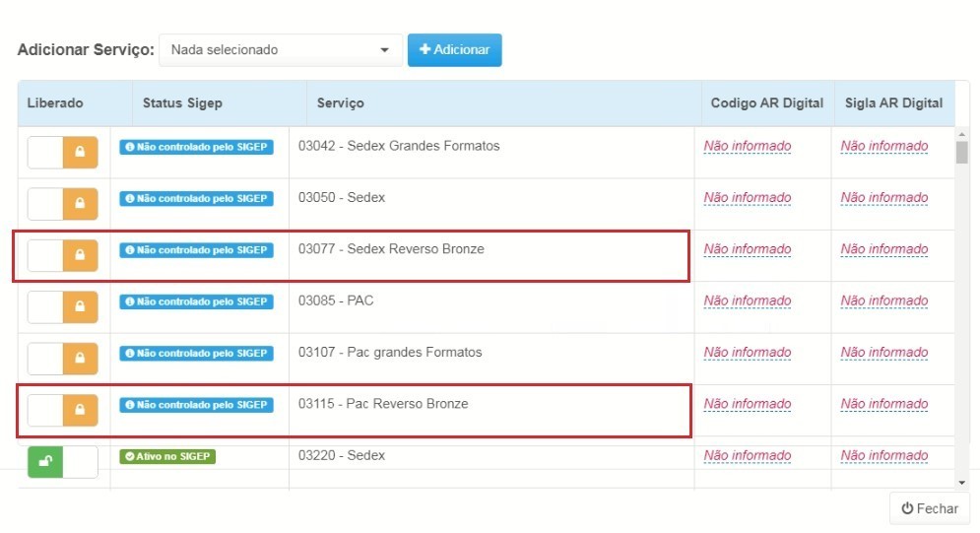Click SIGEP status badge for 03042 row
The height and width of the screenshot is (533, 980).
click(x=196, y=147)
